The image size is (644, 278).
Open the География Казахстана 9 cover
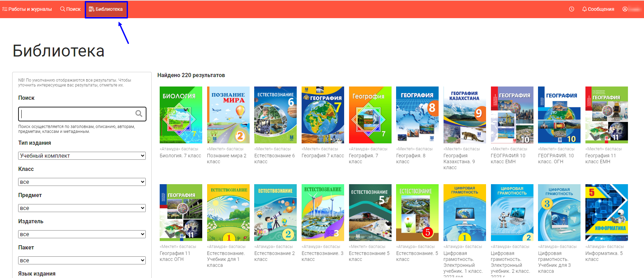coord(464,115)
